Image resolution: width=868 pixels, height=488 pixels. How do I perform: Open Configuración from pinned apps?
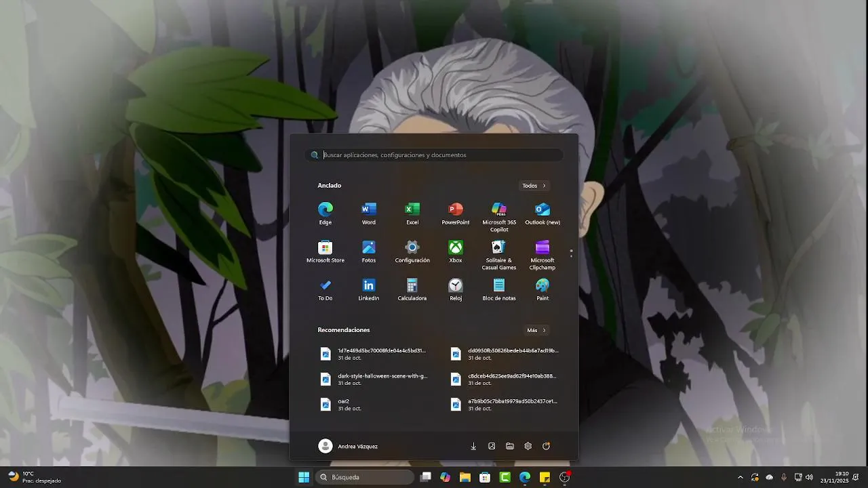point(412,251)
